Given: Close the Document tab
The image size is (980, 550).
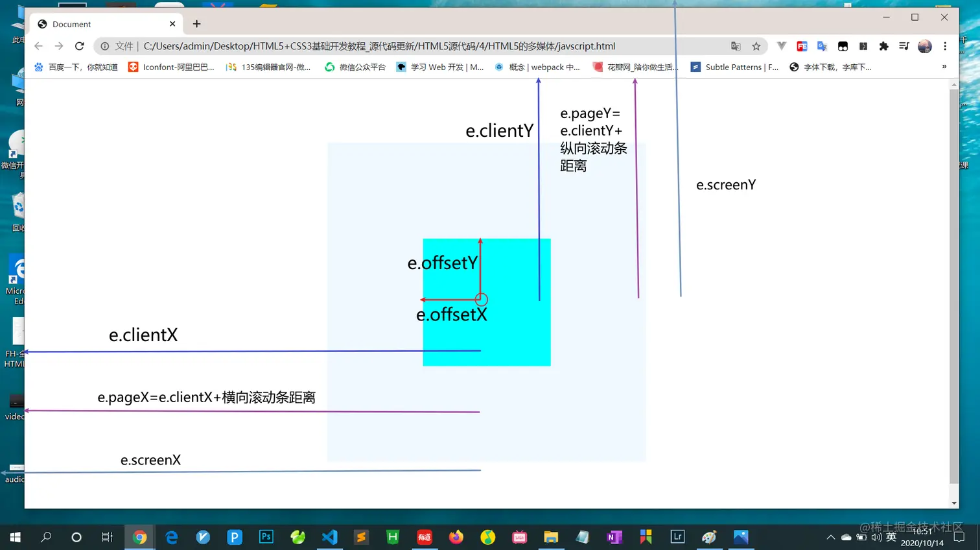Looking at the screenshot, I should [x=172, y=24].
